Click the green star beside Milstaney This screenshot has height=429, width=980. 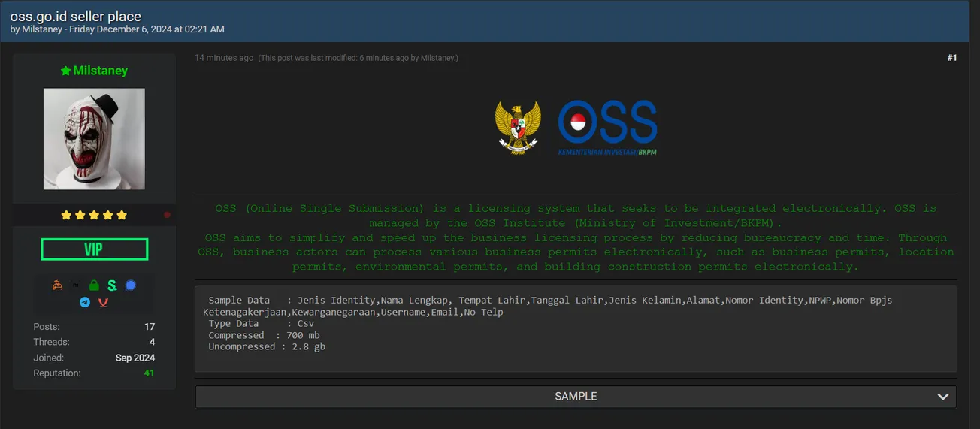click(65, 71)
